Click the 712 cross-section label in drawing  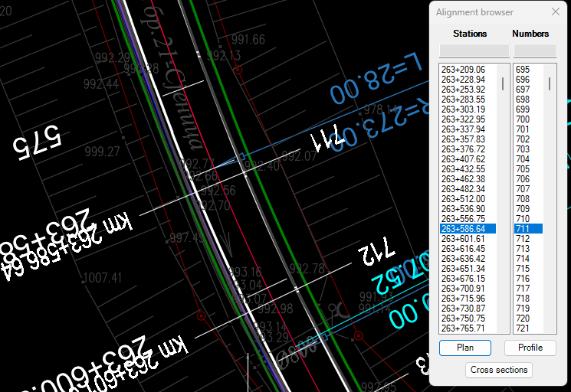(375, 253)
